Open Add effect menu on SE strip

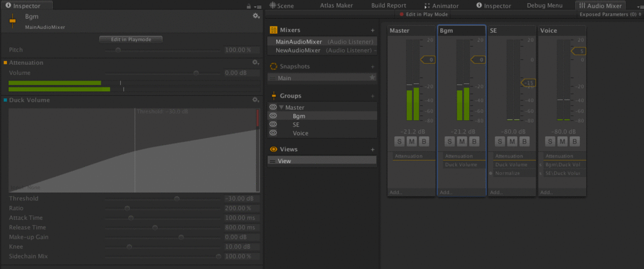click(496, 192)
